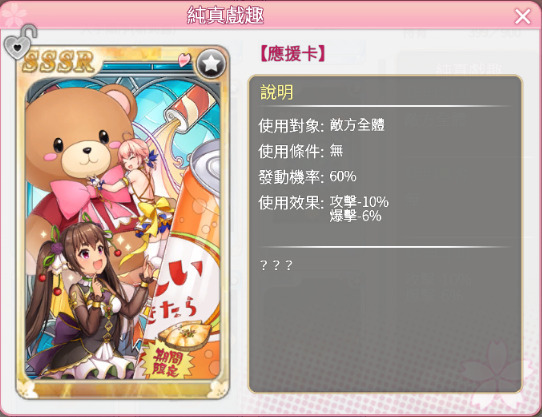This screenshot has height=417, width=542.
Task: Click the 使用對象 敵方全體 row
Action: (x=321, y=125)
